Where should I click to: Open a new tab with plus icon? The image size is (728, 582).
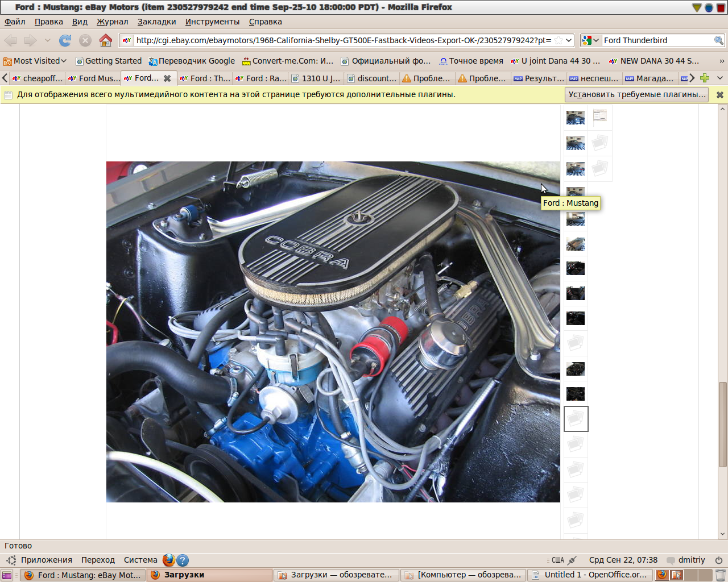pos(705,78)
